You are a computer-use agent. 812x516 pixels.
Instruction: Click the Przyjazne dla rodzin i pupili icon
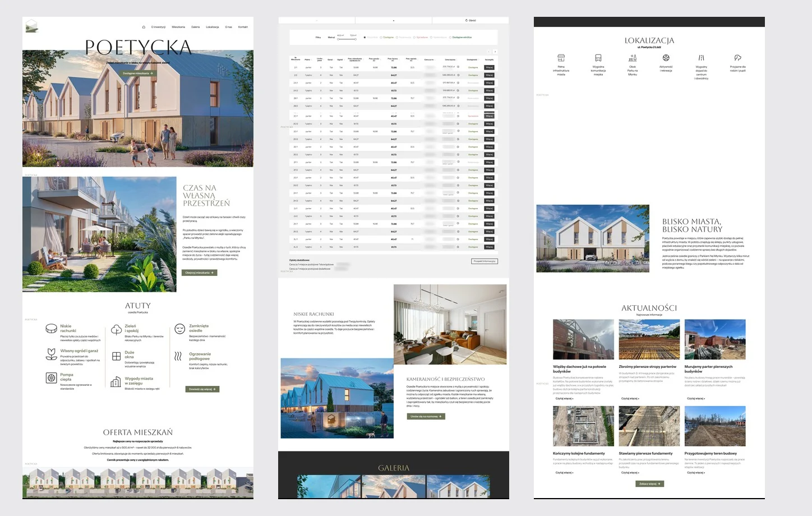click(x=737, y=58)
